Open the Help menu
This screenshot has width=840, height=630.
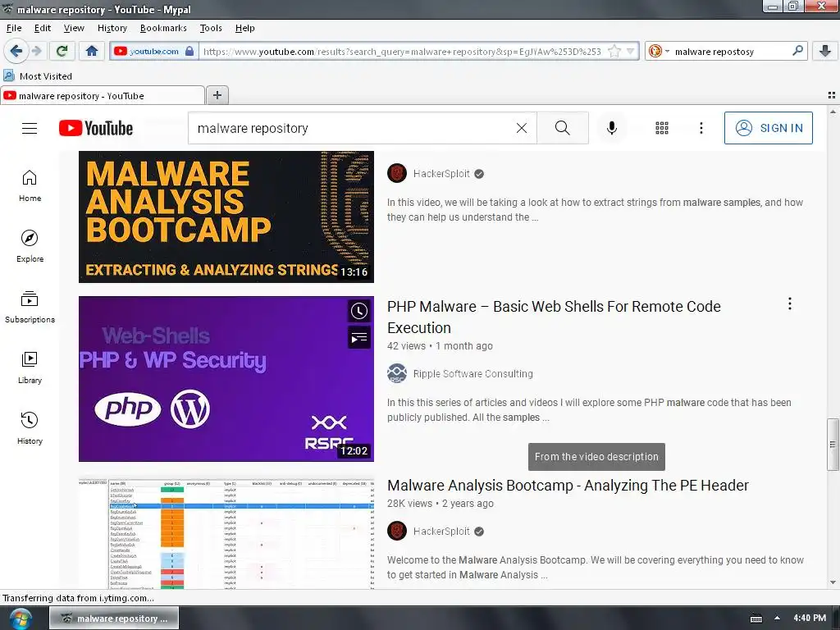[x=244, y=28]
